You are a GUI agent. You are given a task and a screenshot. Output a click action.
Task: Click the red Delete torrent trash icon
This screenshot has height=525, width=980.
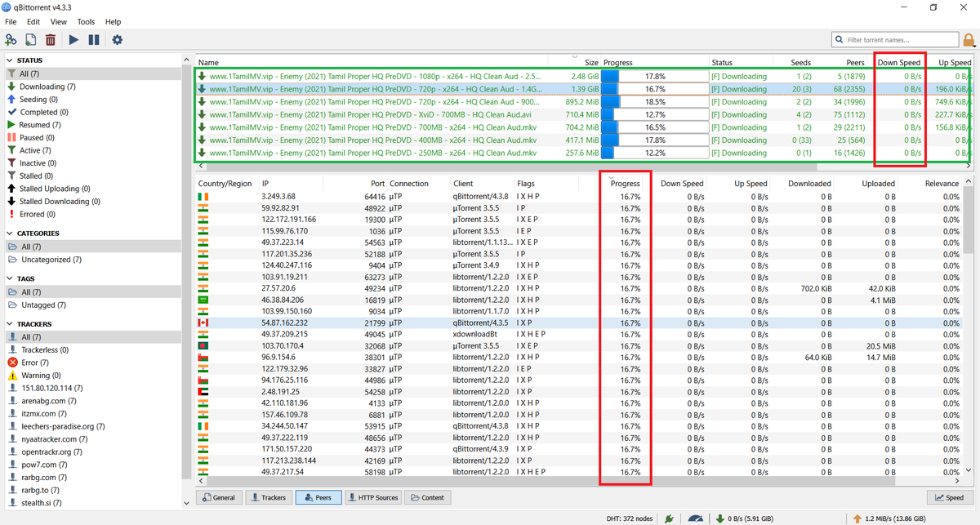pyautogui.click(x=51, y=39)
